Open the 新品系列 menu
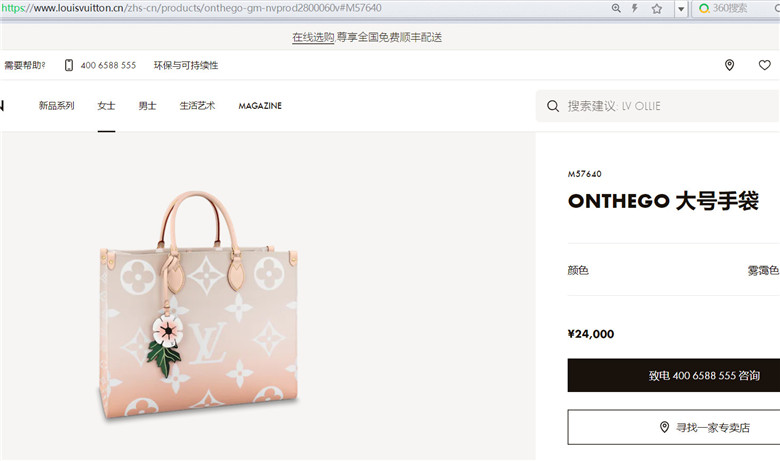This screenshot has width=780, height=461. 56,105
